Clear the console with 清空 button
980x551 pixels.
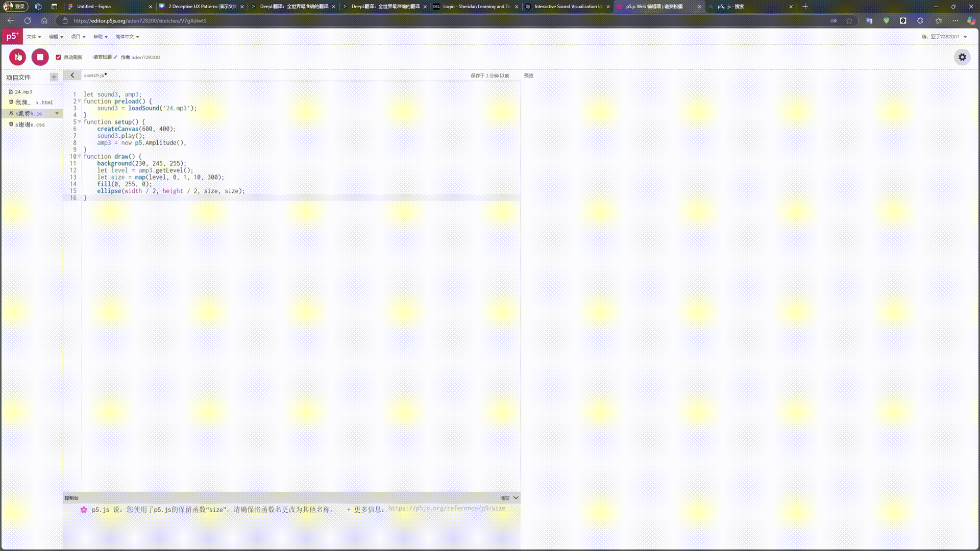(x=504, y=498)
